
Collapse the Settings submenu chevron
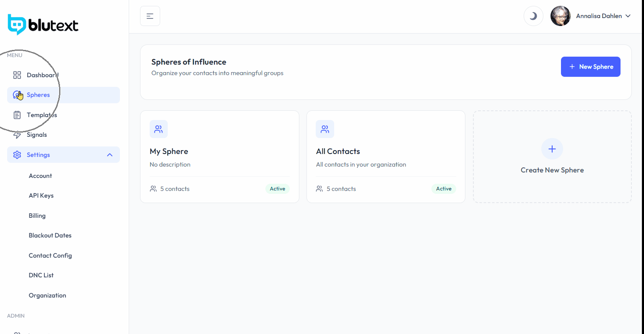[110, 155]
